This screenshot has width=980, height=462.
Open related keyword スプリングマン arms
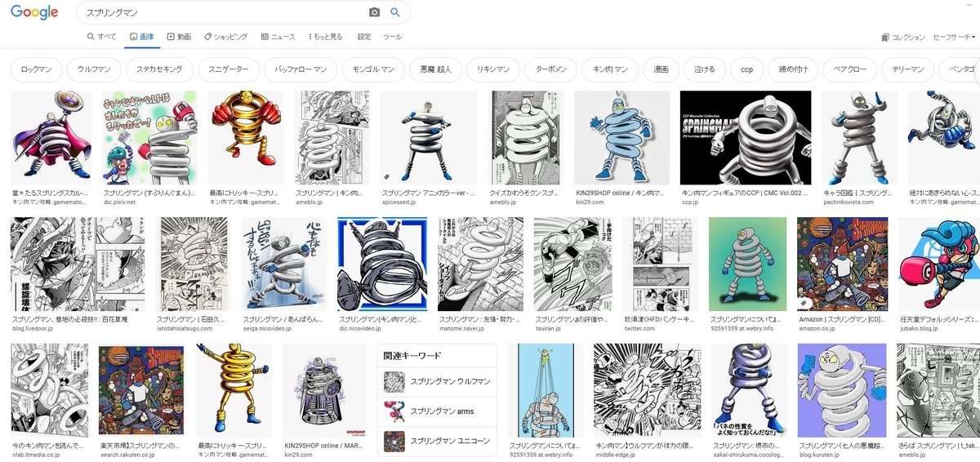437,411
